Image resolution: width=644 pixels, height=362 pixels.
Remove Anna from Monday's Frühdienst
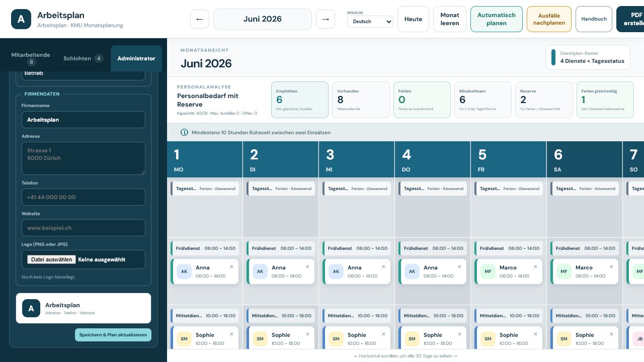(x=231, y=267)
